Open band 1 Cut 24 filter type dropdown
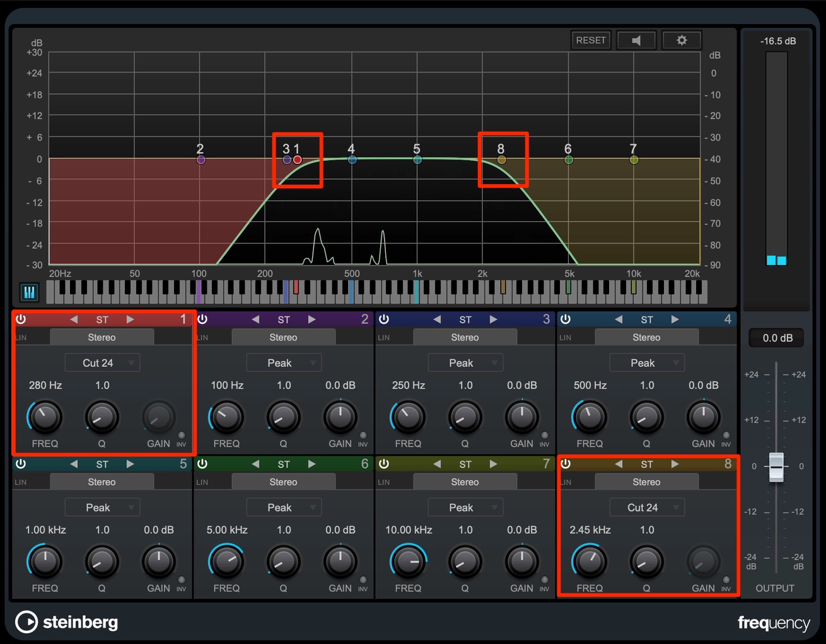This screenshot has width=826, height=644. [102, 363]
